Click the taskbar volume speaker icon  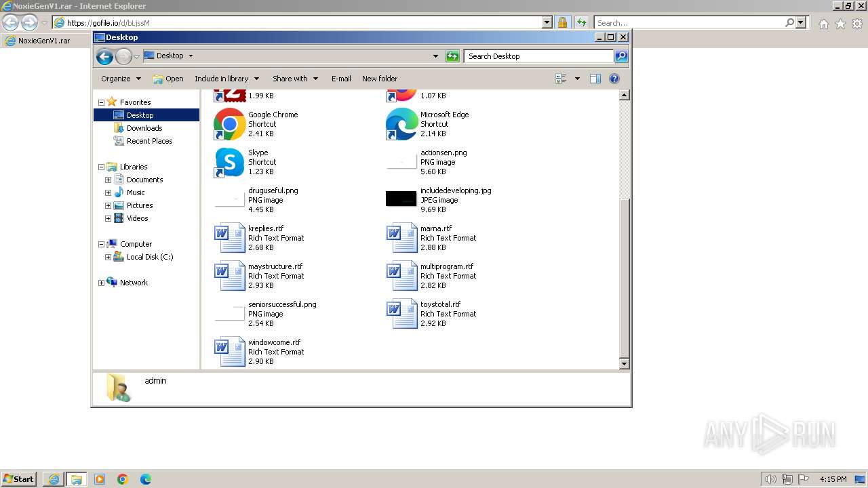point(771,479)
